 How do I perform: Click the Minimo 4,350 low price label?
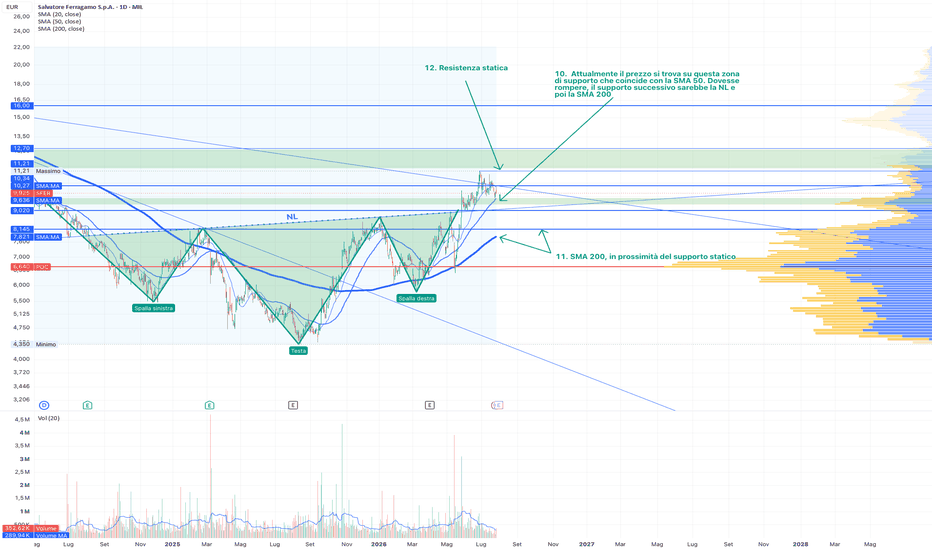(x=34, y=344)
